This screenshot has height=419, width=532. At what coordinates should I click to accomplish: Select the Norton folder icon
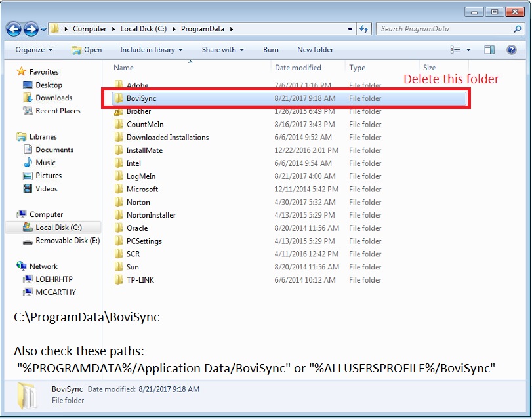point(119,202)
